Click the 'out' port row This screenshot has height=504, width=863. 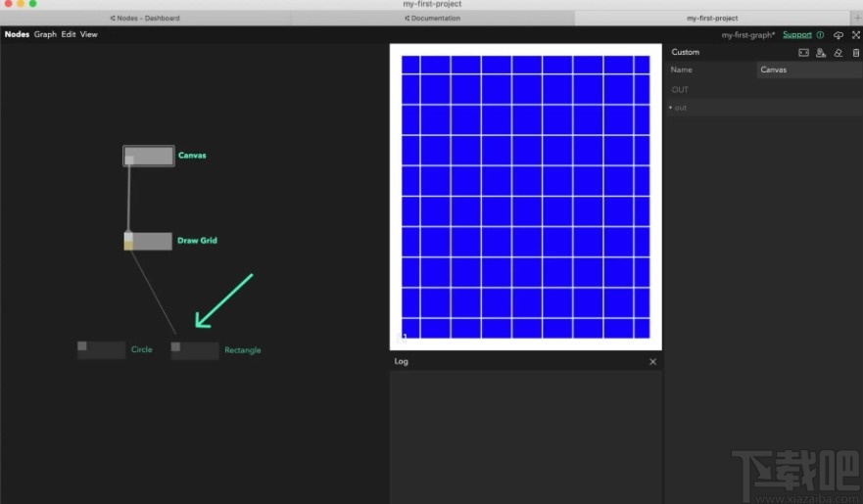(764, 108)
